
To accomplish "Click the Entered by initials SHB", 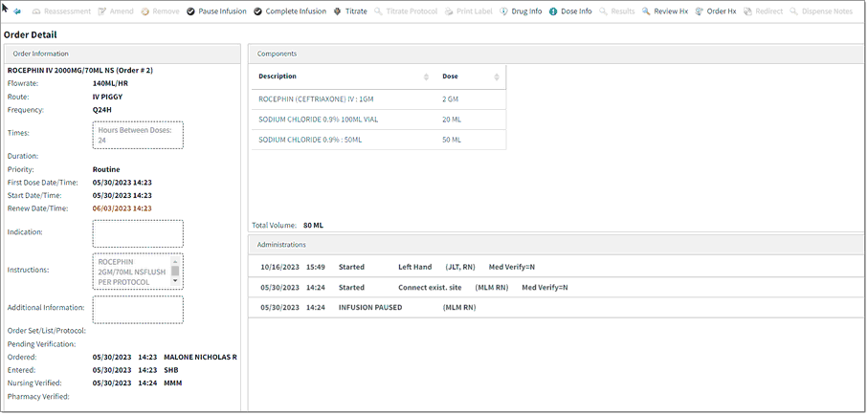I will pyautogui.click(x=171, y=370).
